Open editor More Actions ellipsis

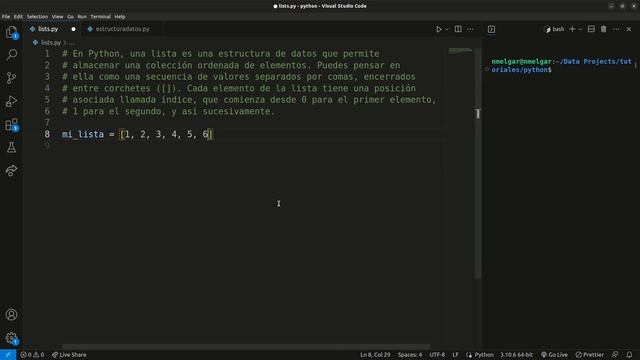(471, 29)
